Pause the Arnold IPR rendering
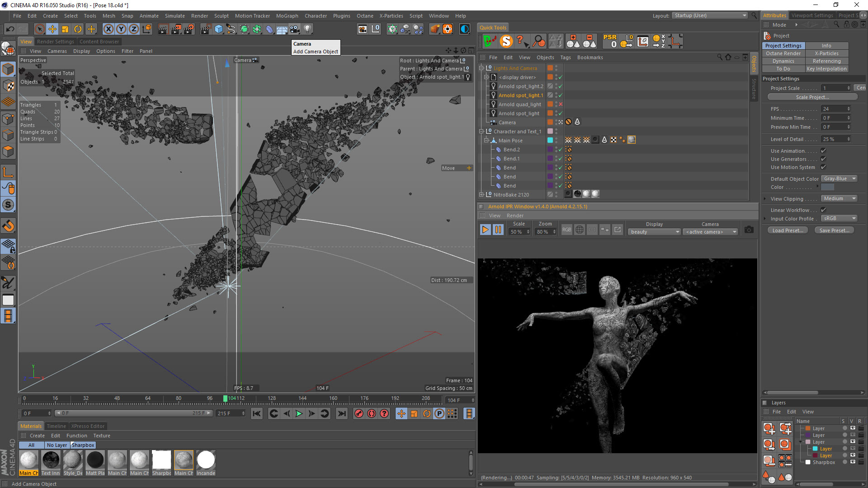868x488 pixels. [498, 230]
